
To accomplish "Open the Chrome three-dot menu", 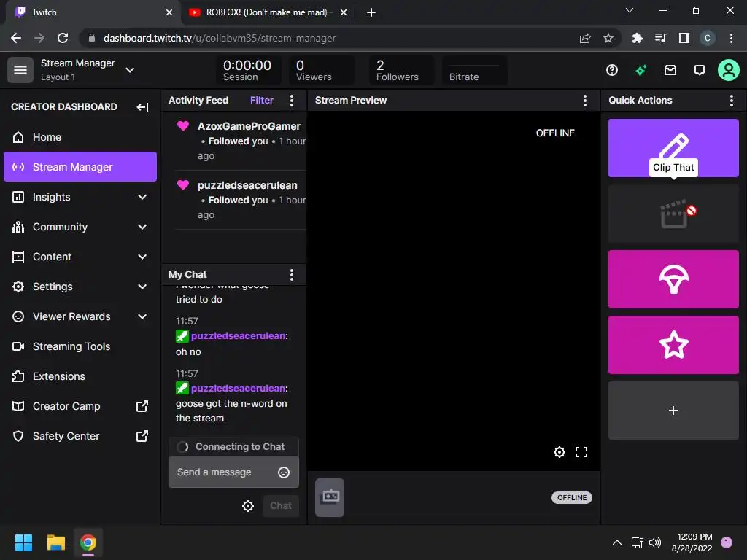I will point(731,38).
